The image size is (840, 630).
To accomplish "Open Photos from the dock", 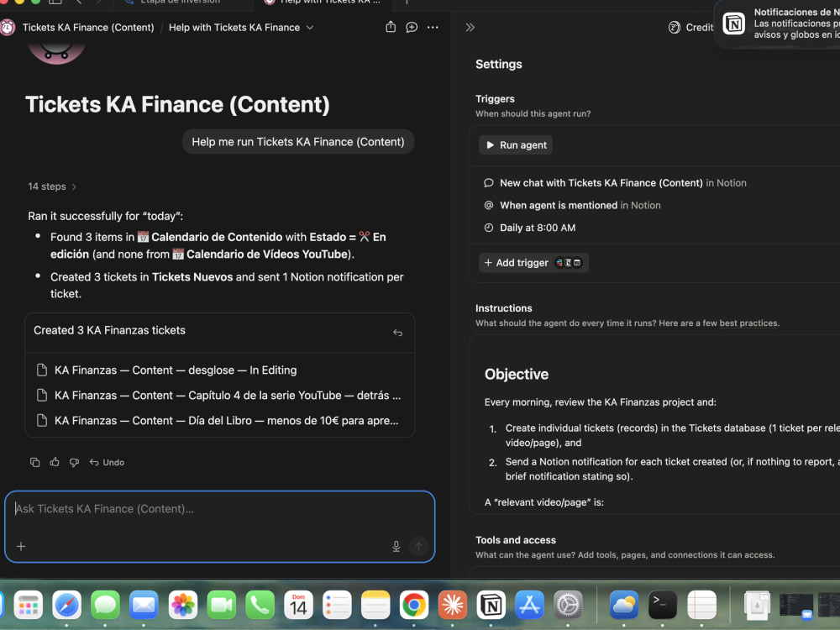I will [182, 605].
